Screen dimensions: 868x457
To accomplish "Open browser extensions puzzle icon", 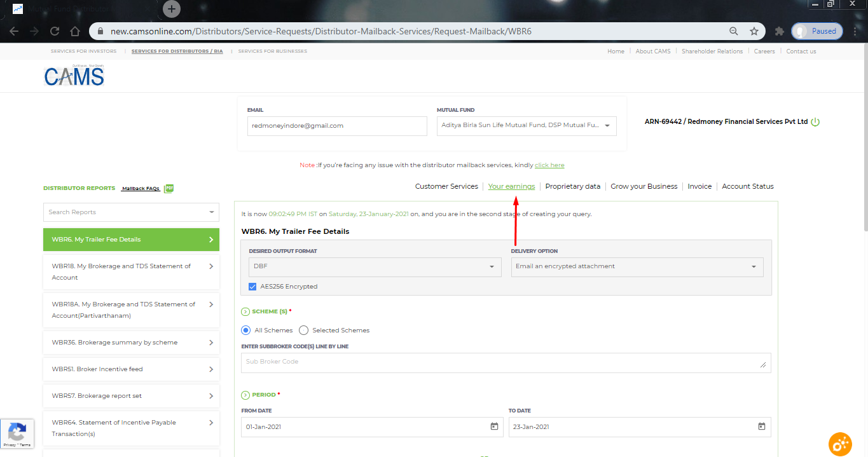I will (779, 31).
